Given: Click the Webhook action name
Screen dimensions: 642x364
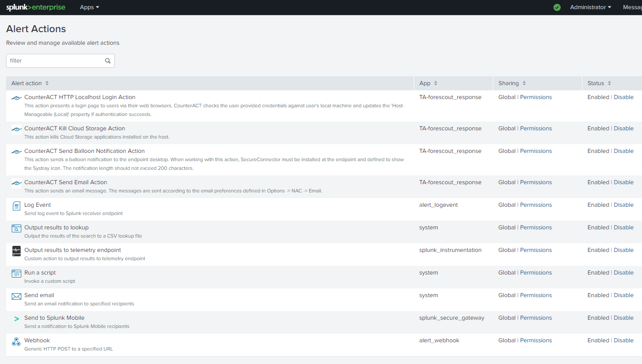Looking at the screenshot, I should pyautogui.click(x=37, y=341).
